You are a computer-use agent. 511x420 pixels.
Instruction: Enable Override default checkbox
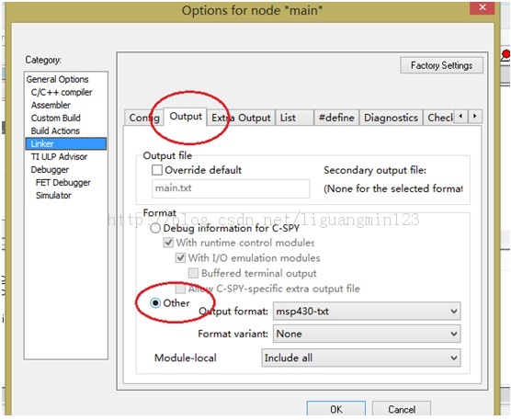tap(157, 170)
